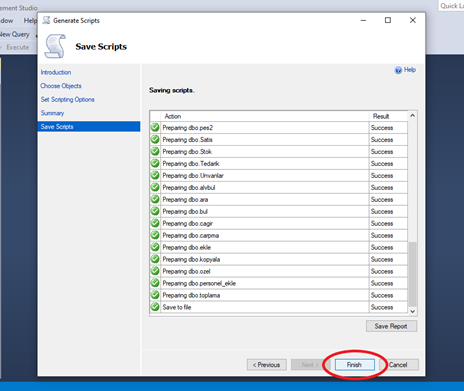The image size is (464, 391).
Task: Open Help menu in Management Studio window
Action: coord(30,21)
